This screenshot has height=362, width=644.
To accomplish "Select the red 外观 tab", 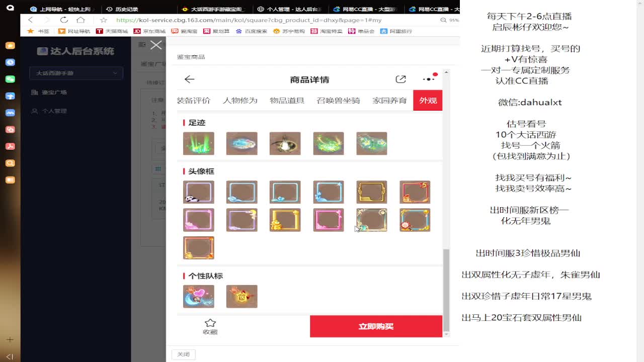I will click(428, 101).
